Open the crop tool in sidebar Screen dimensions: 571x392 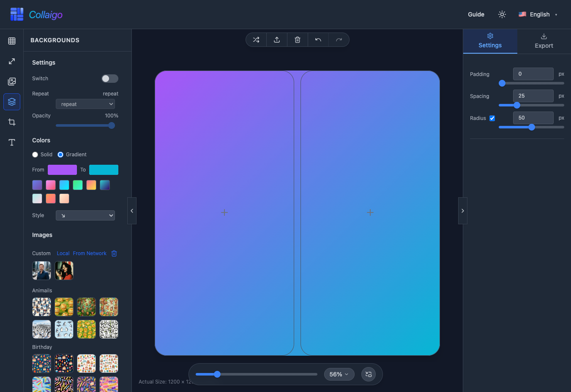(12, 122)
